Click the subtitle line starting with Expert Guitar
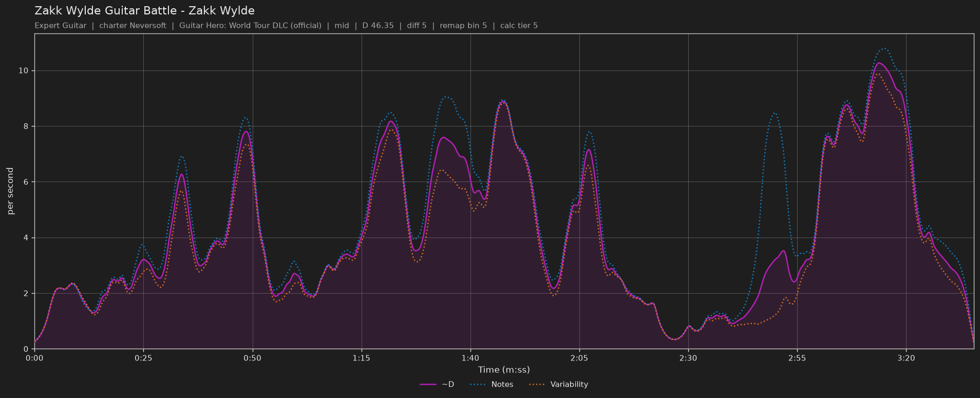Screen dimensions: 980x398 coord(286,26)
